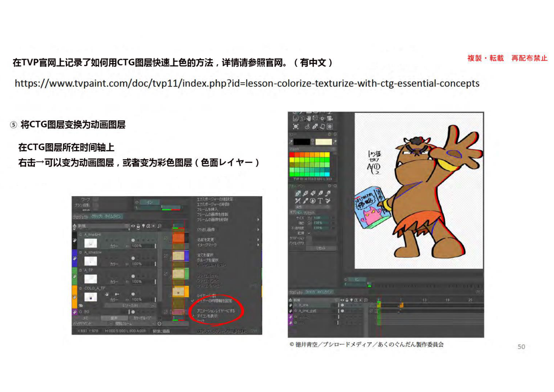Open the Start Frame dropdown
The height and width of the screenshot is (392, 554).
click(135, 324)
